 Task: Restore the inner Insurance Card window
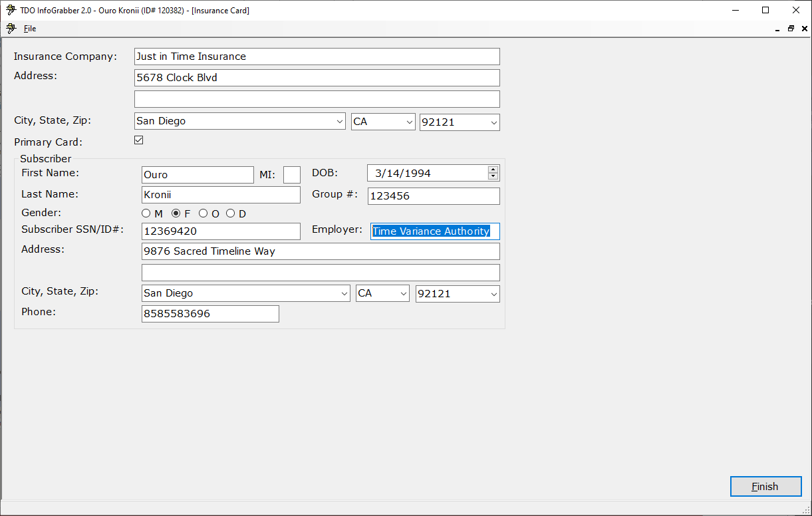pos(791,29)
